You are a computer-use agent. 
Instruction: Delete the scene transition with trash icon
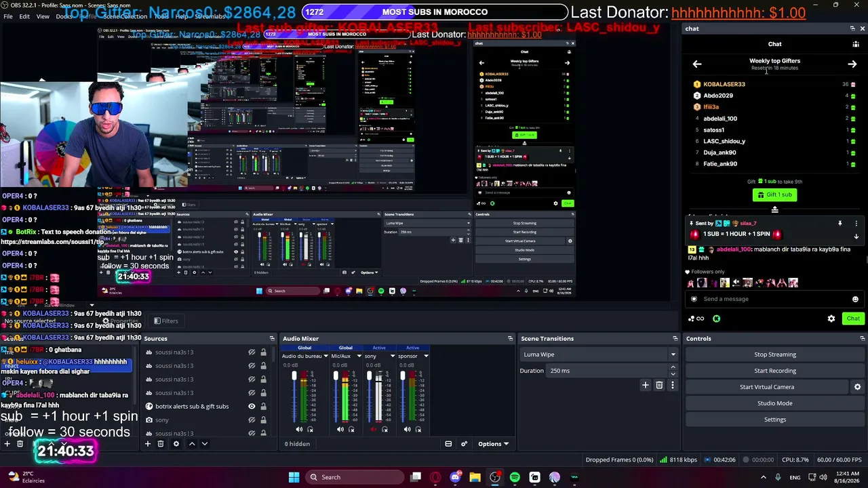tap(659, 385)
